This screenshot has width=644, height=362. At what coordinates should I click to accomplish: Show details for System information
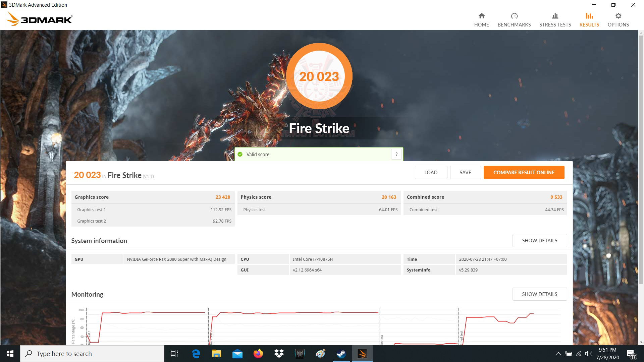pyautogui.click(x=539, y=240)
